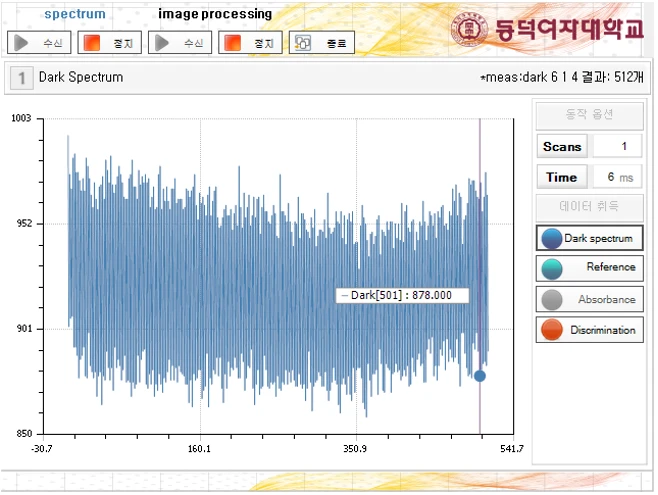Click the 160.1 x-axis label
The image size is (658, 495).
pyautogui.click(x=199, y=449)
